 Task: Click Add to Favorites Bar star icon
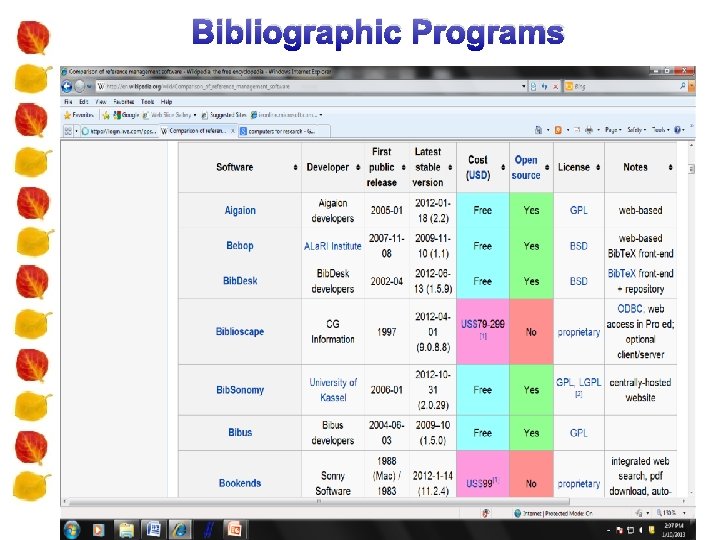tap(106, 115)
